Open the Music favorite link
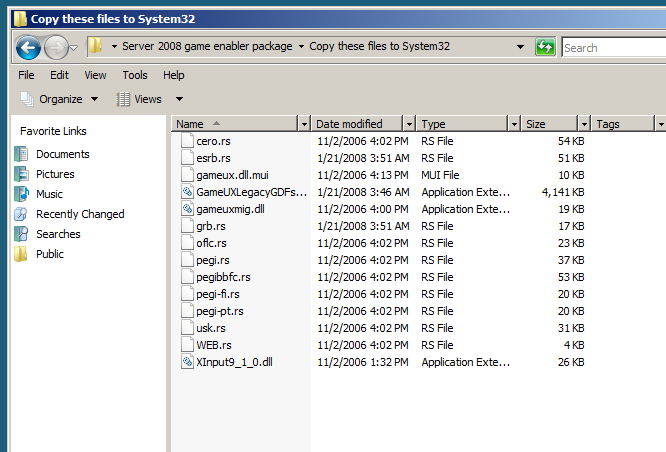Image resolution: width=666 pixels, height=452 pixels. coord(49,194)
